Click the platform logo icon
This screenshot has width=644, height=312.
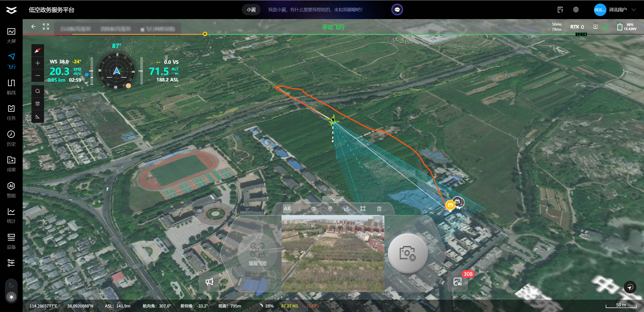(11, 10)
